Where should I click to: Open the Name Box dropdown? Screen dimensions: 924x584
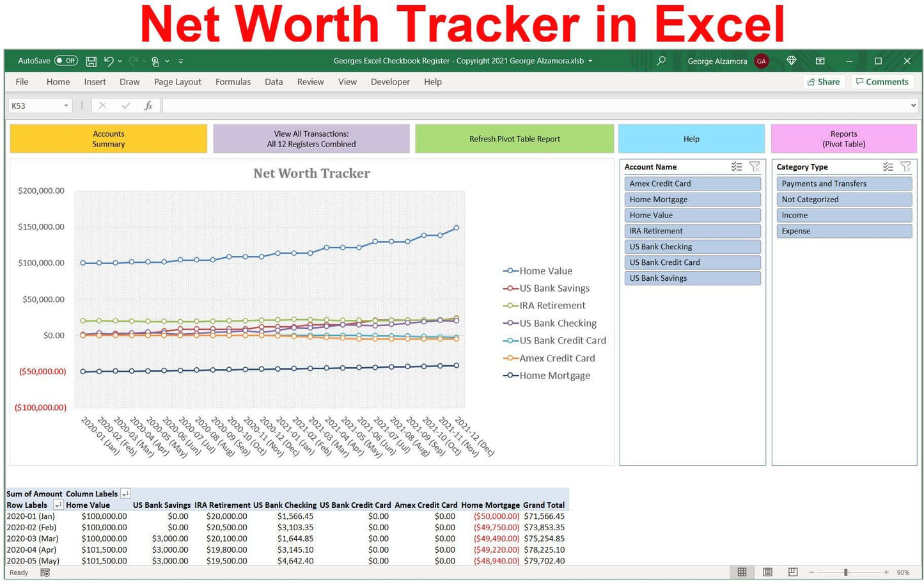pos(67,106)
